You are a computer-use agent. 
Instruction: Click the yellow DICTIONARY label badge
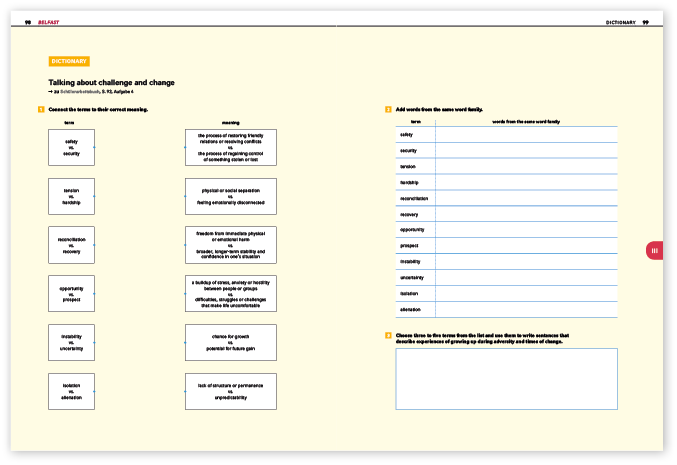point(69,62)
